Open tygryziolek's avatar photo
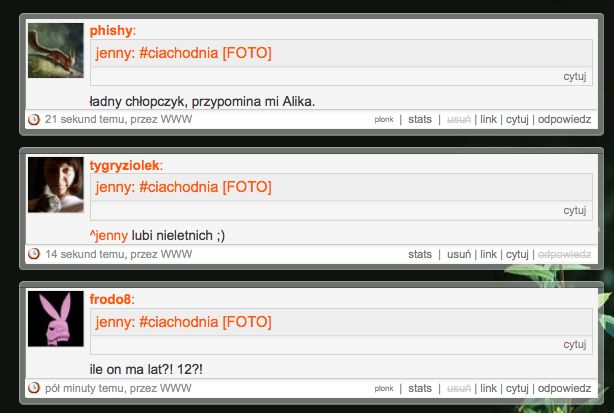Screen dimensions: 614x413 pyautogui.click(x=56, y=185)
